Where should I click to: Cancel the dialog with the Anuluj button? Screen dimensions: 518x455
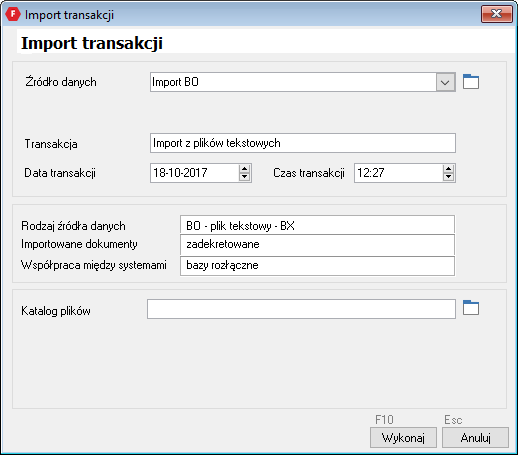coord(475,438)
